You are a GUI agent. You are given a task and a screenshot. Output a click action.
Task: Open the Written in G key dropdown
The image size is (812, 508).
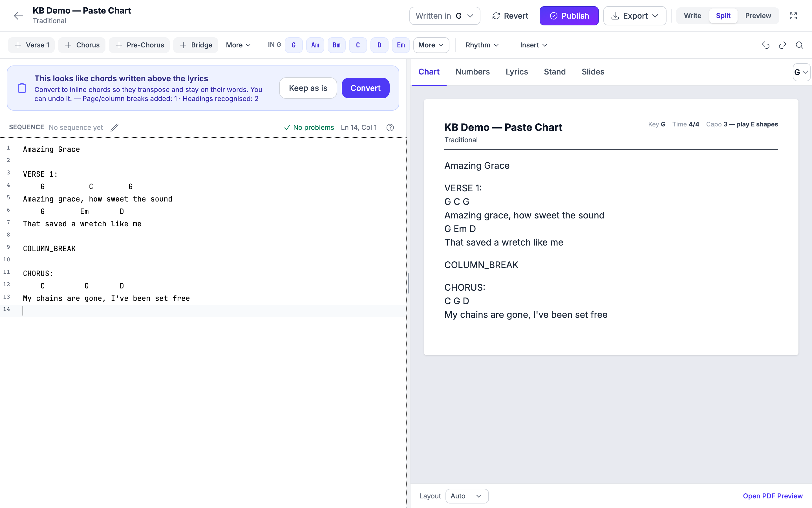coord(445,16)
